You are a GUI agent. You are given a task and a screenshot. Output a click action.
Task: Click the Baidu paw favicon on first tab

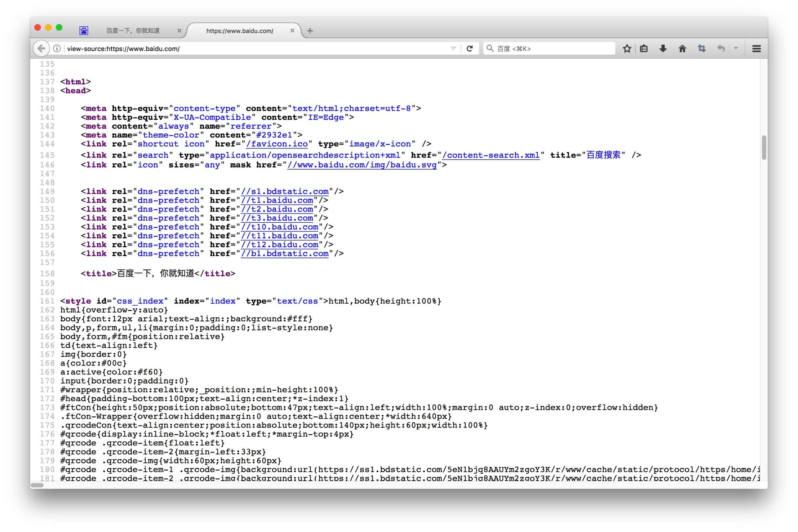point(84,30)
